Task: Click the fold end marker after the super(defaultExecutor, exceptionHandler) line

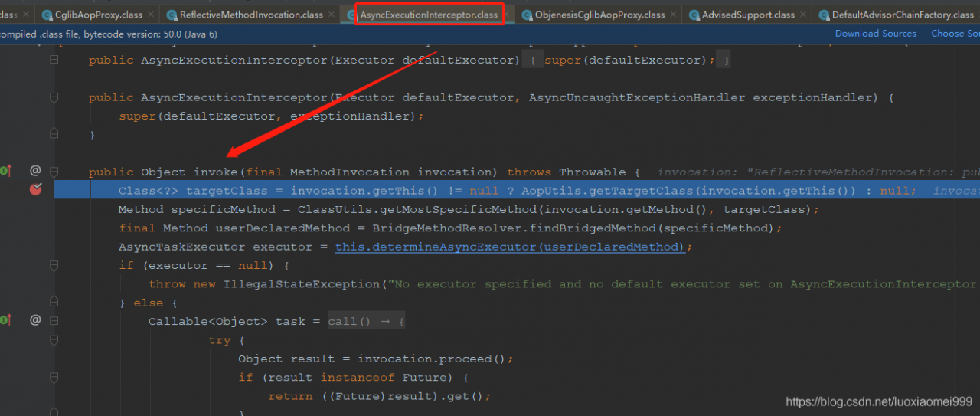Action: point(54,134)
